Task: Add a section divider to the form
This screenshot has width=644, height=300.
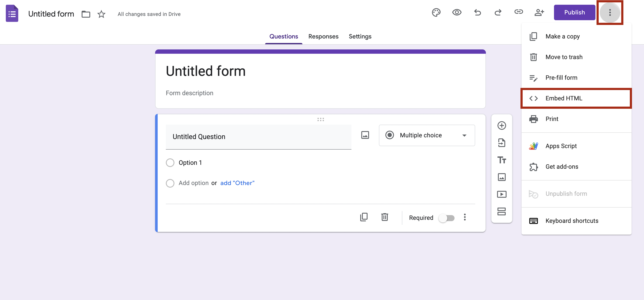Action: [502, 211]
